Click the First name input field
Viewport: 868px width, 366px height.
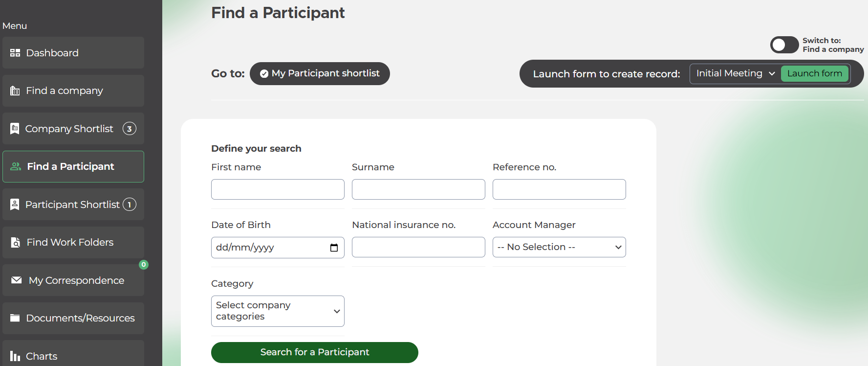278,189
